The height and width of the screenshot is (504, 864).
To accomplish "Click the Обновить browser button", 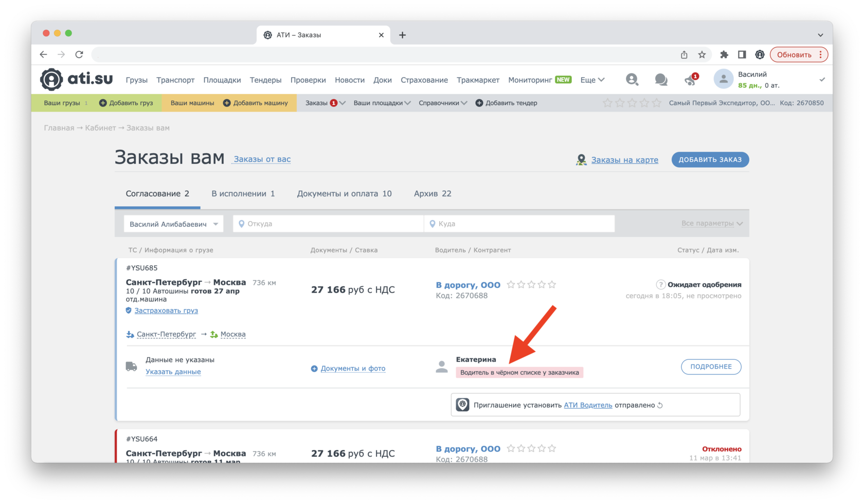I will tap(799, 55).
